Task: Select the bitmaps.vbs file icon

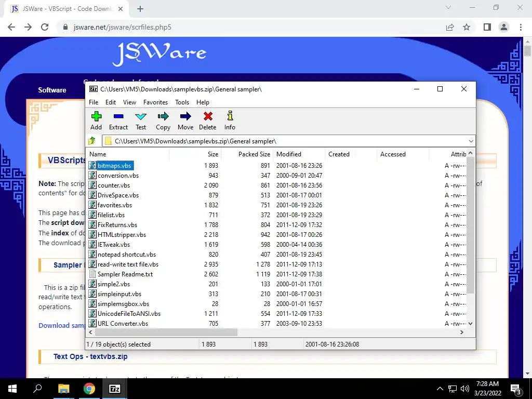Action: (92, 165)
